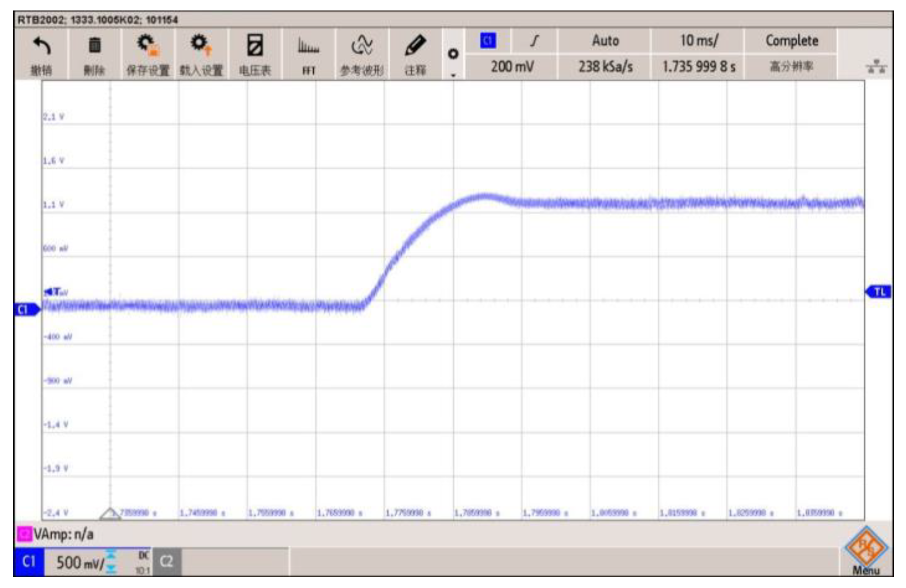Toggle channel C1 on or off
Screen dimensions: 906x588
tap(29, 562)
